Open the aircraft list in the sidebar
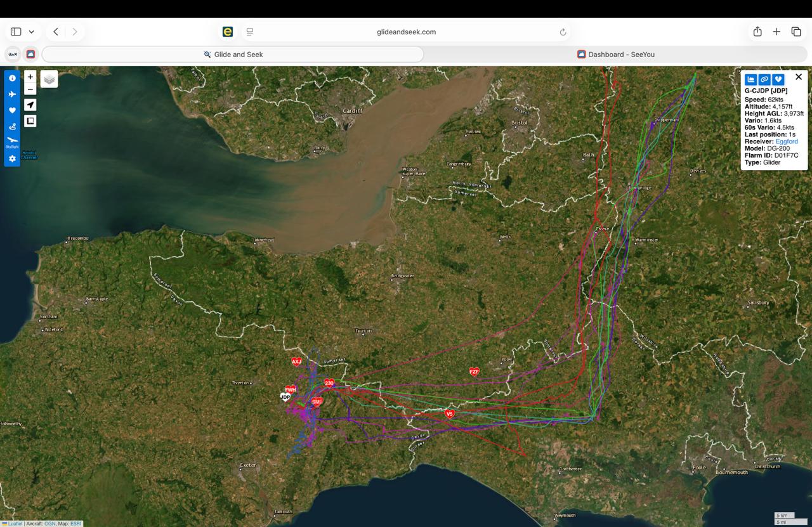Viewport: 812px width, 527px height. point(12,94)
